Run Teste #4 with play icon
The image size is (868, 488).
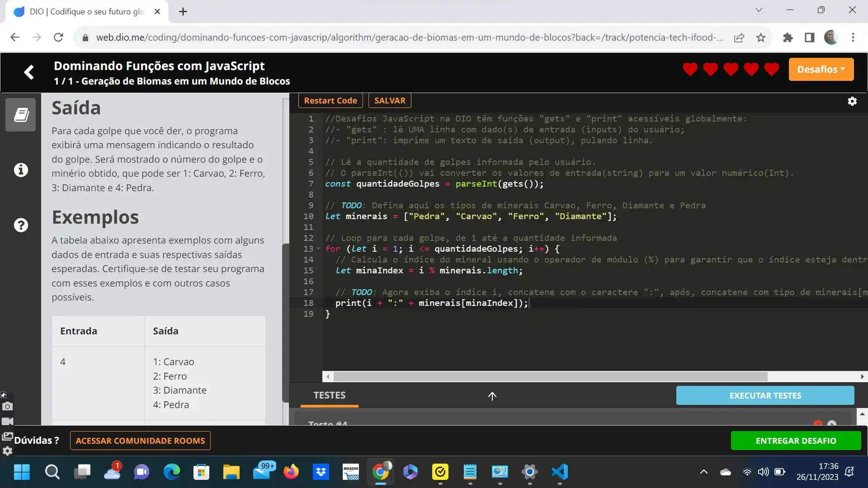tap(832, 423)
